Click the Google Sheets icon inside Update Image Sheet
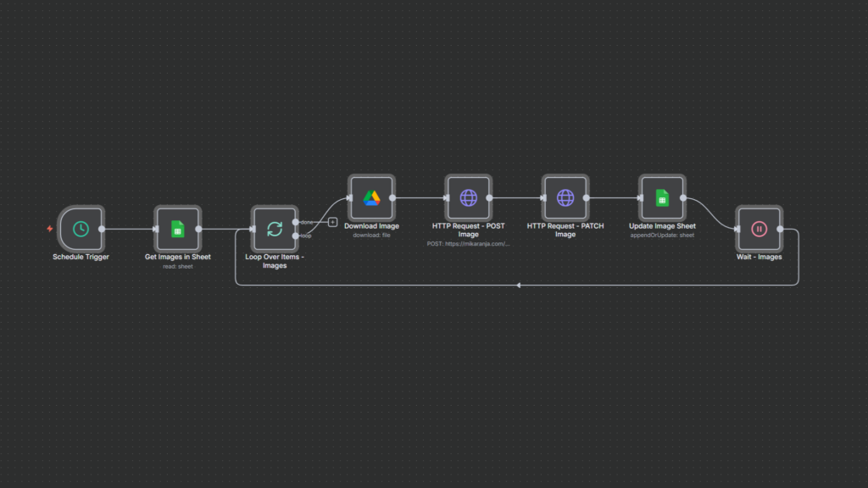The width and height of the screenshot is (868, 488). (662, 196)
